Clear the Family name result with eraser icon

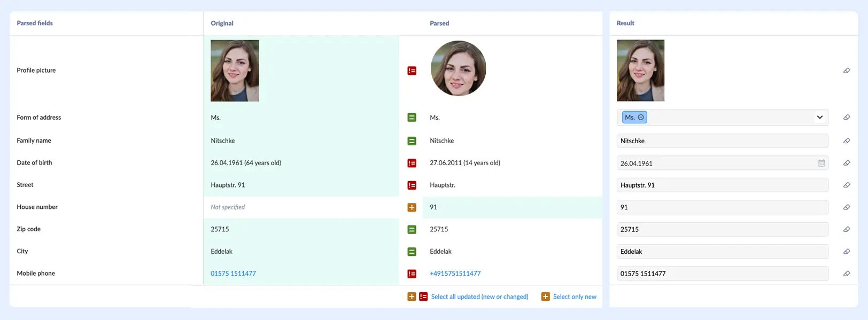click(847, 141)
